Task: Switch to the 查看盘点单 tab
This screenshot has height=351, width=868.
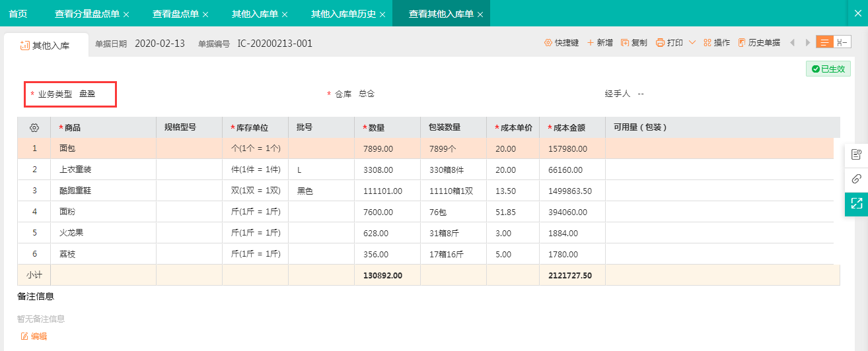Action: pos(174,14)
